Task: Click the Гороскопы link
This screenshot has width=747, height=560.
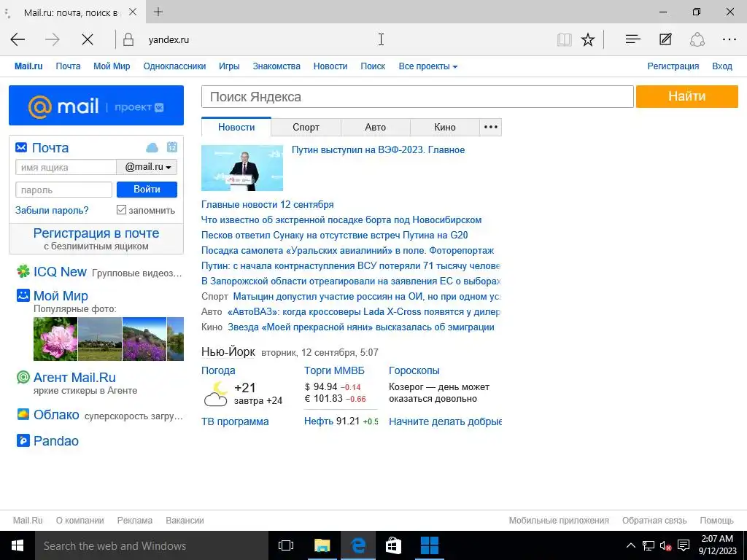Action: tap(414, 370)
